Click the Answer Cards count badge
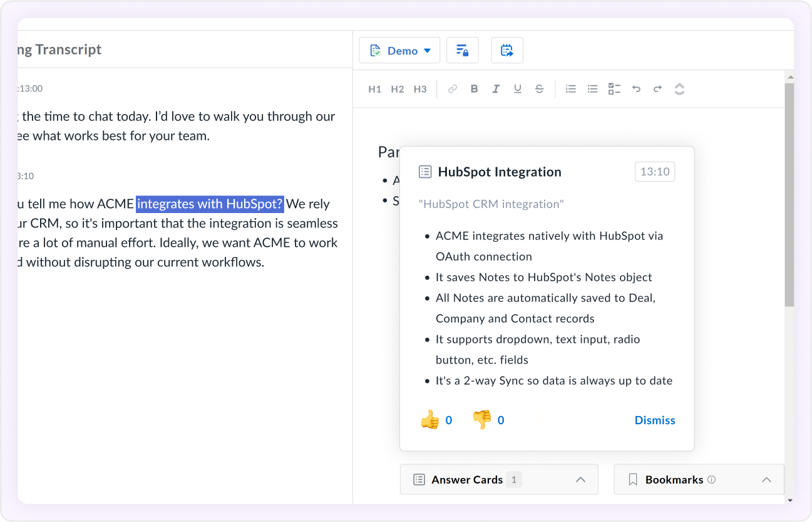812x522 pixels. pos(514,480)
